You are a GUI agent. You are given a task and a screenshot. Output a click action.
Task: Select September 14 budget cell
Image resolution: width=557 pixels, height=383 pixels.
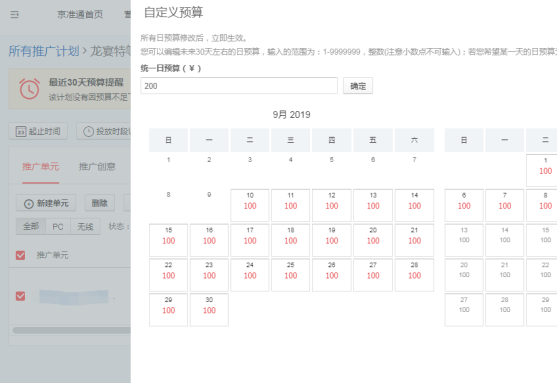click(414, 205)
